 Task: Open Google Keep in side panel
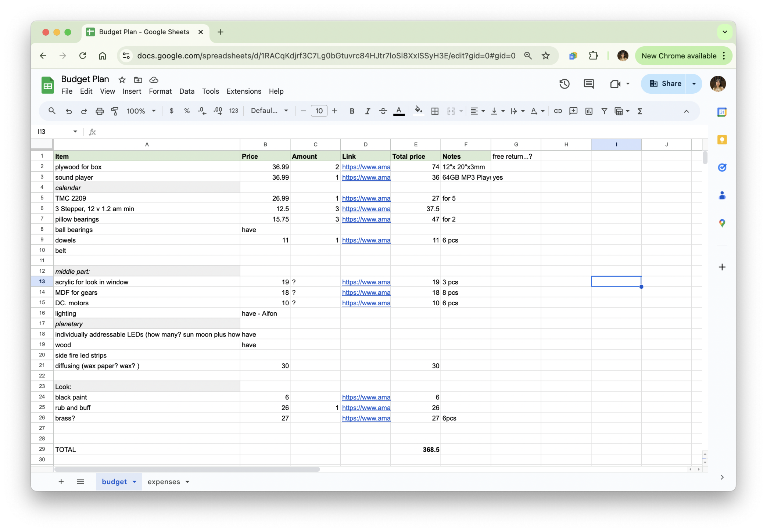pyautogui.click(x=722, y=140)
